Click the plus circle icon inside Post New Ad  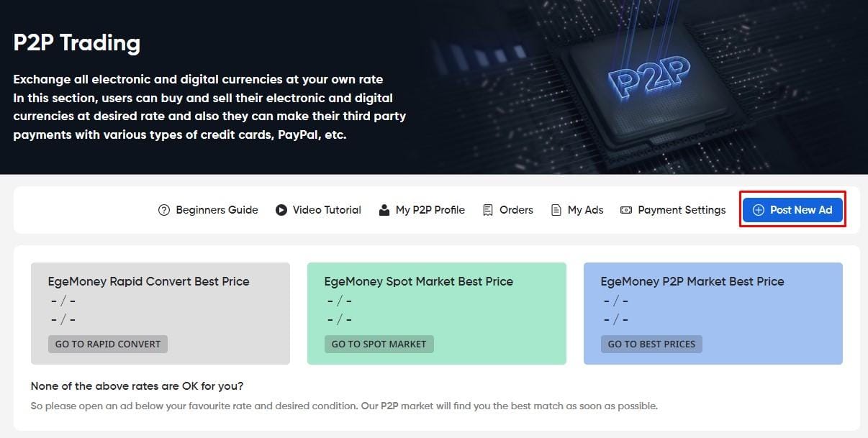coord(759,209)
